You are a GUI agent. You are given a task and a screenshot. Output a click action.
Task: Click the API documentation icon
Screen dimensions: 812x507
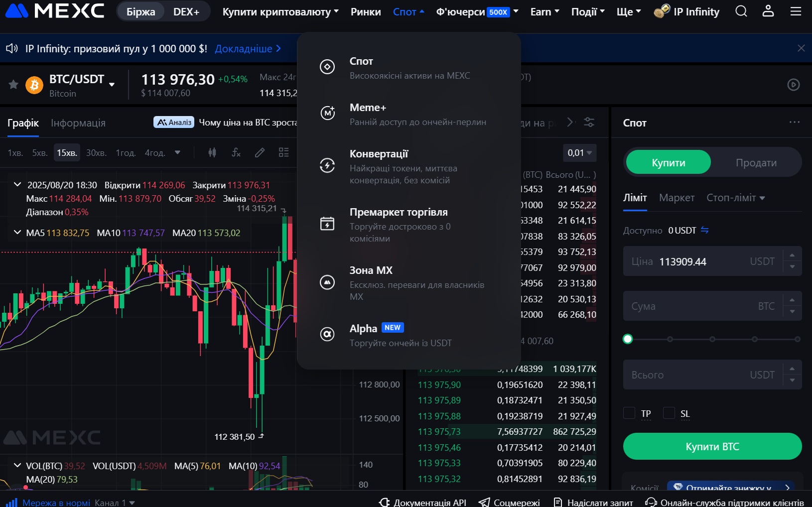pyautogui.click(x=384, y=503)
